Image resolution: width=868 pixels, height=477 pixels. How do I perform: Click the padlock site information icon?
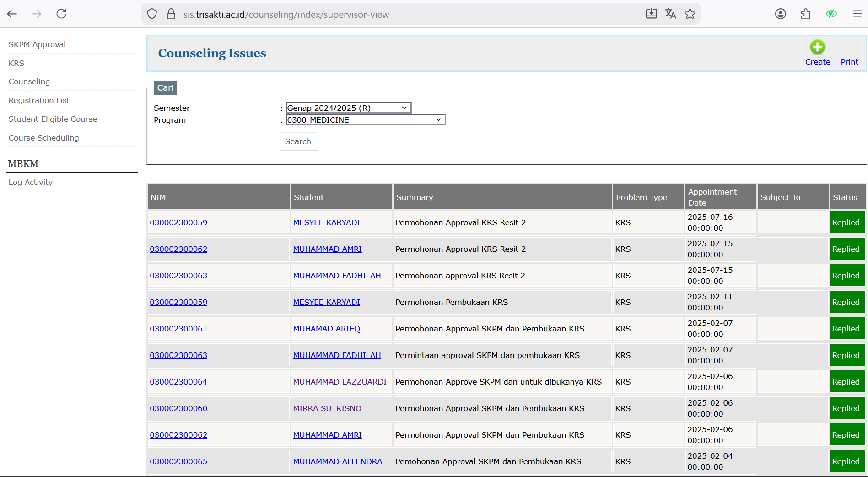[x=171, y=14]
